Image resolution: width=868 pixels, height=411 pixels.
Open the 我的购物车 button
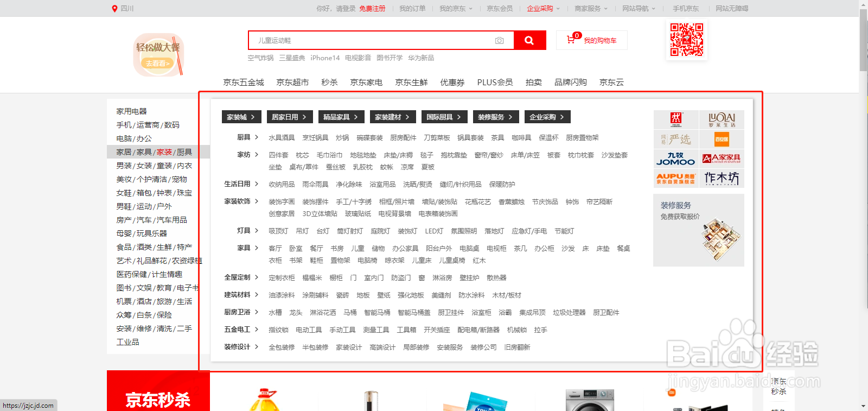tap(592, 40)
